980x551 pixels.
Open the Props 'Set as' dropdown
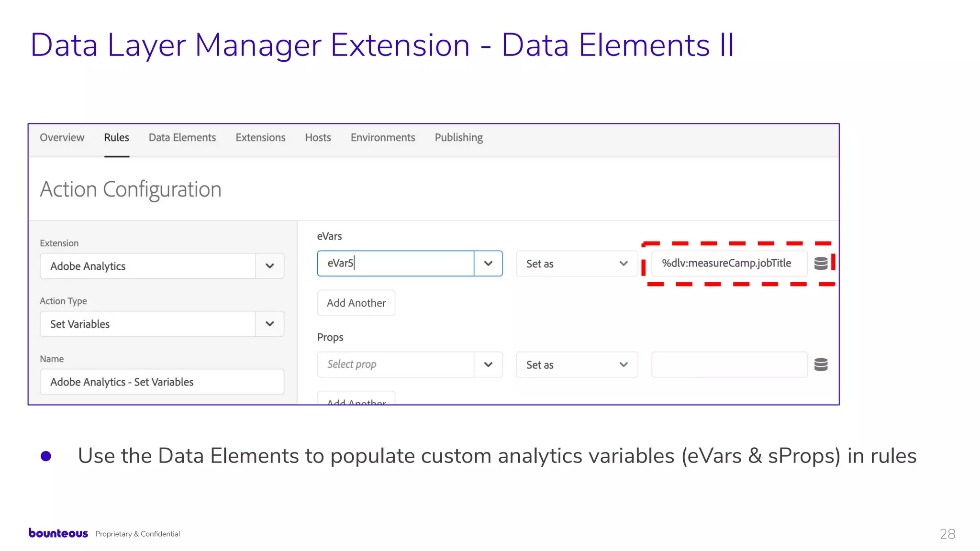pos(577,364)
